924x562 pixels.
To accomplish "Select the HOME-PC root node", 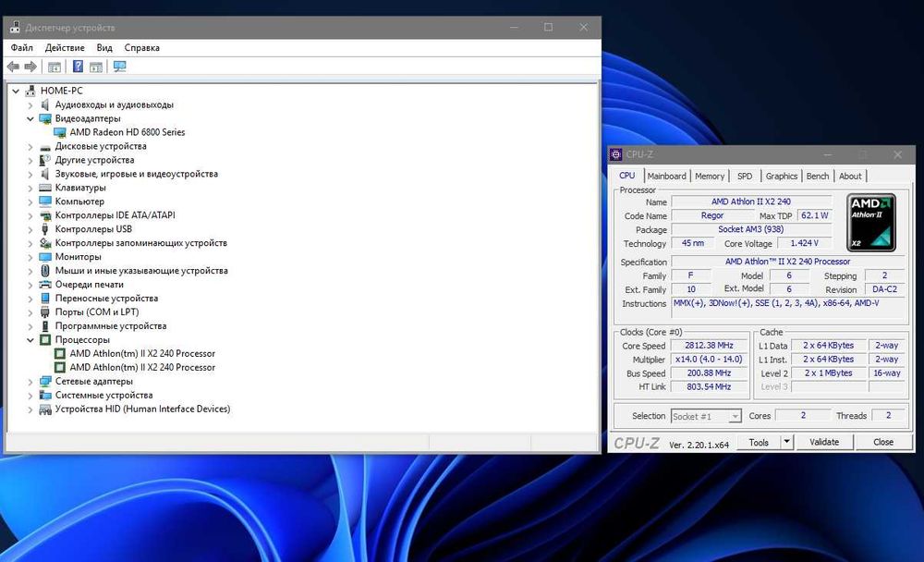I will pos(61,91).
